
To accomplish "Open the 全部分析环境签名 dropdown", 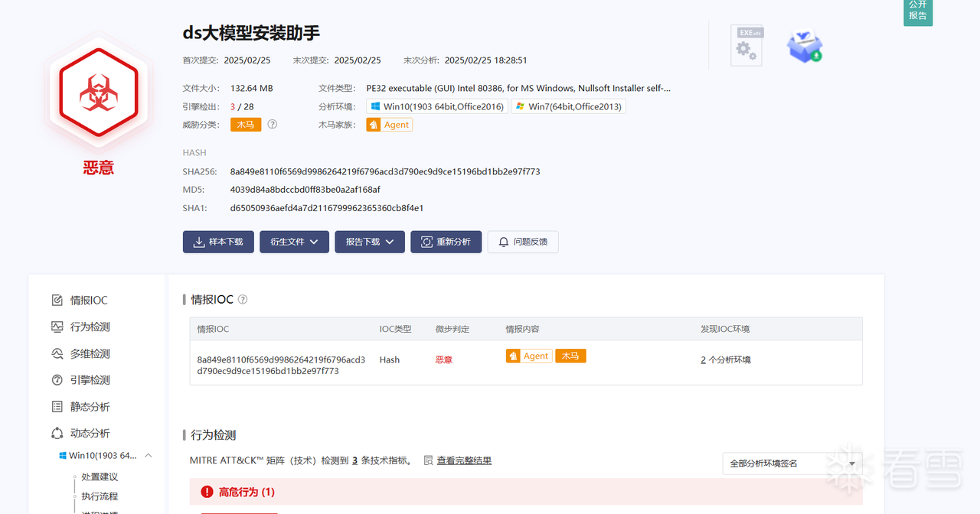I will [x=792, y=464].
